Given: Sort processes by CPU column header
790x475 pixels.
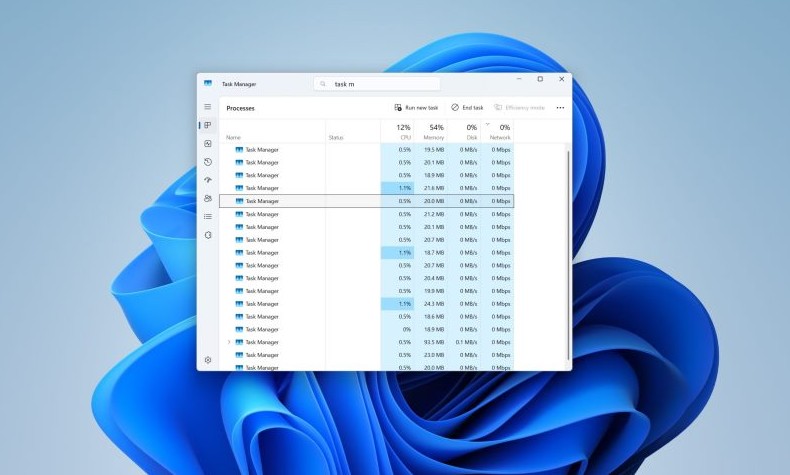Looking at the screenshot, I should [402, 132].
